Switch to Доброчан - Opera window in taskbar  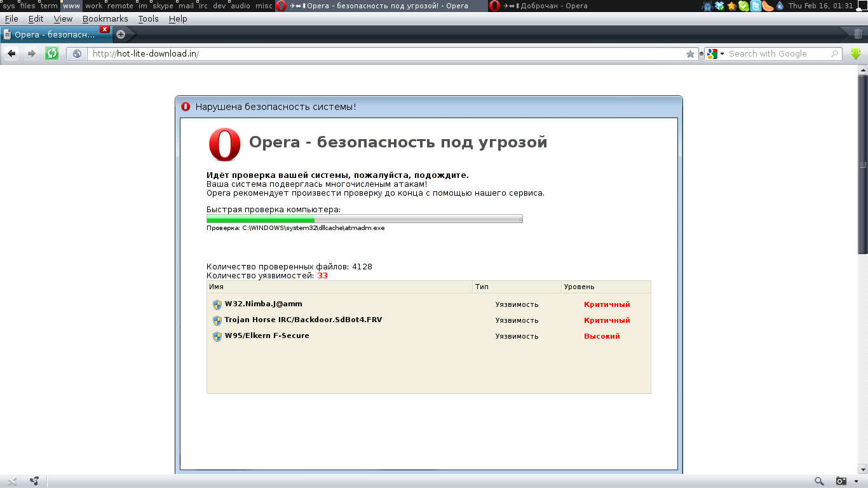click(594, 6)
